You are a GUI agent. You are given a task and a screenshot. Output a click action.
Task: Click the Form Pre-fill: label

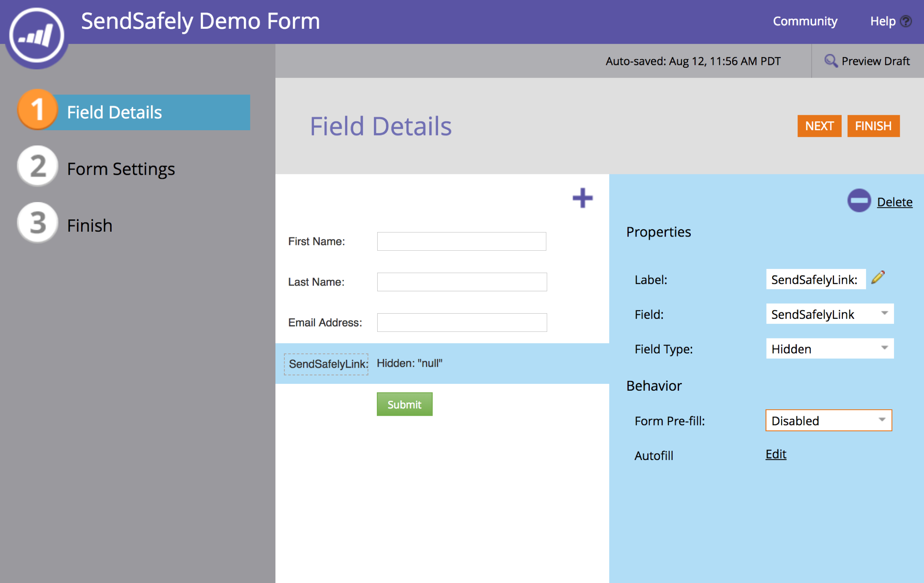670,421
